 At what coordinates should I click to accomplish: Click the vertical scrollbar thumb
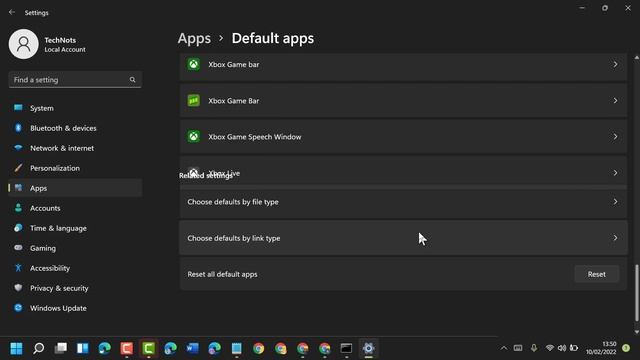(636, 293)
